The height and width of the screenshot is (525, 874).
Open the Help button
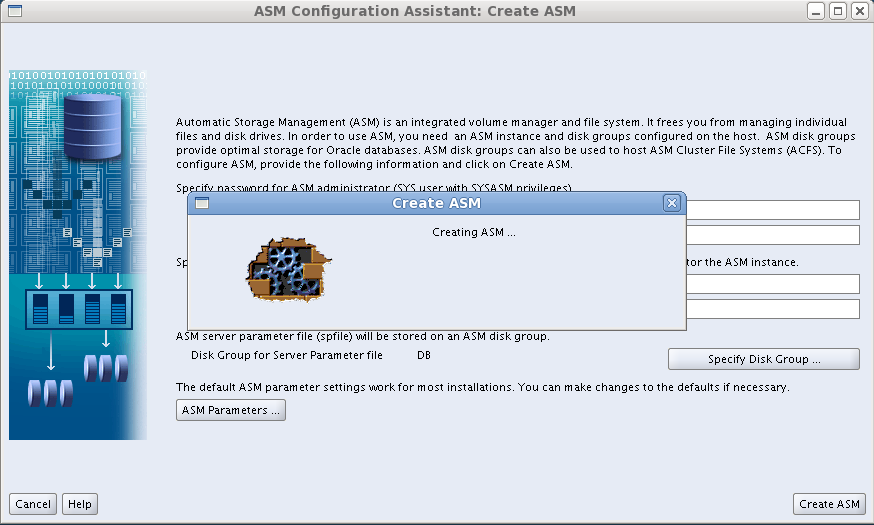tap(80, 504)
